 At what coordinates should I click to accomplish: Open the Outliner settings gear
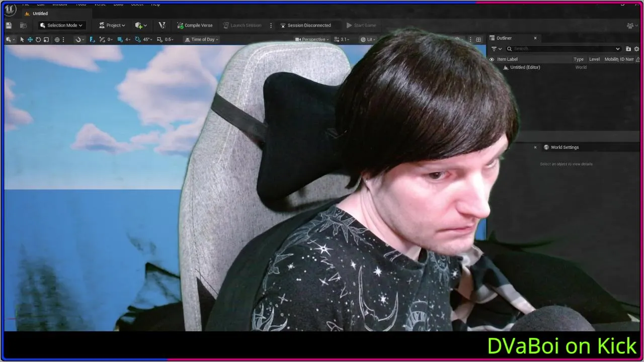(x=636, y=49)
